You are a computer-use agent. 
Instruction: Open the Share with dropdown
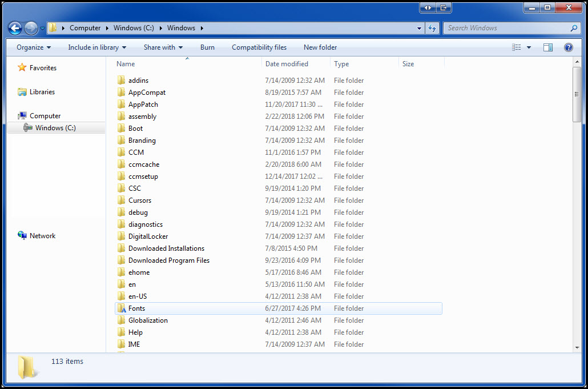(x=163, y=47)
